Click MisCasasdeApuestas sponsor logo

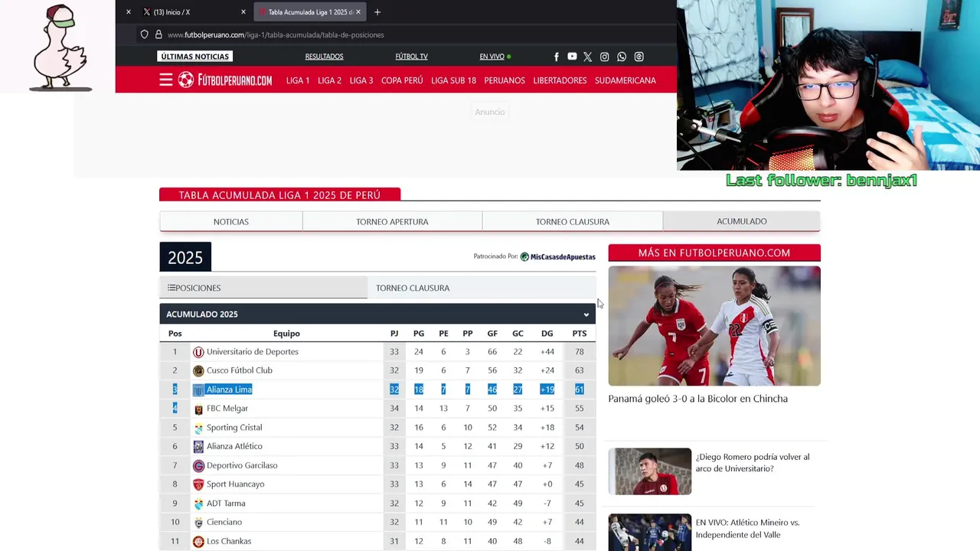(x=557, y=256)
